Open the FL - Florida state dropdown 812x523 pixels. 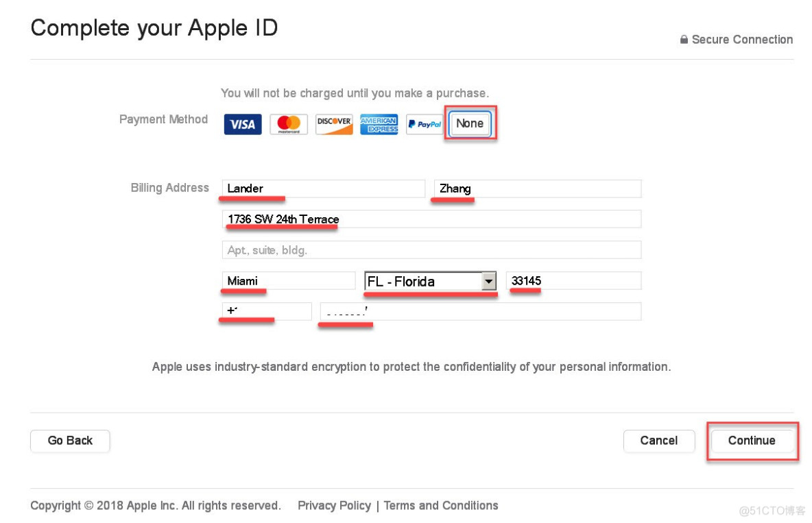(x=430, y=281)
